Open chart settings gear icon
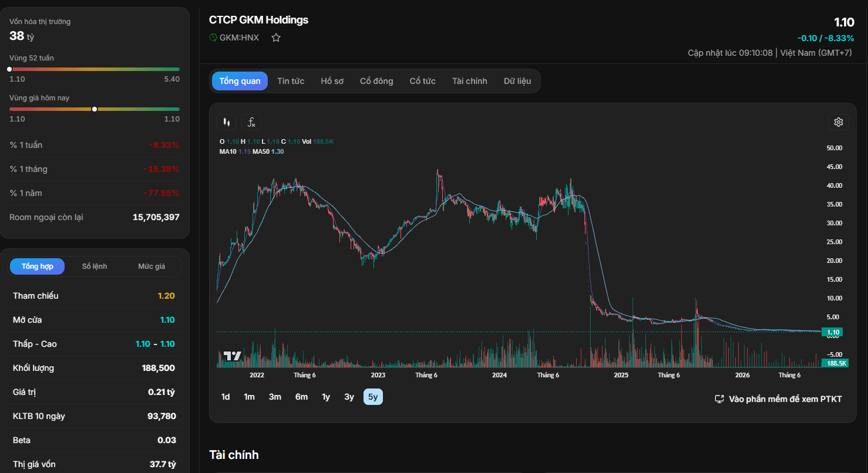Viewport: 868px width, 473px height. tap(839, 122)
